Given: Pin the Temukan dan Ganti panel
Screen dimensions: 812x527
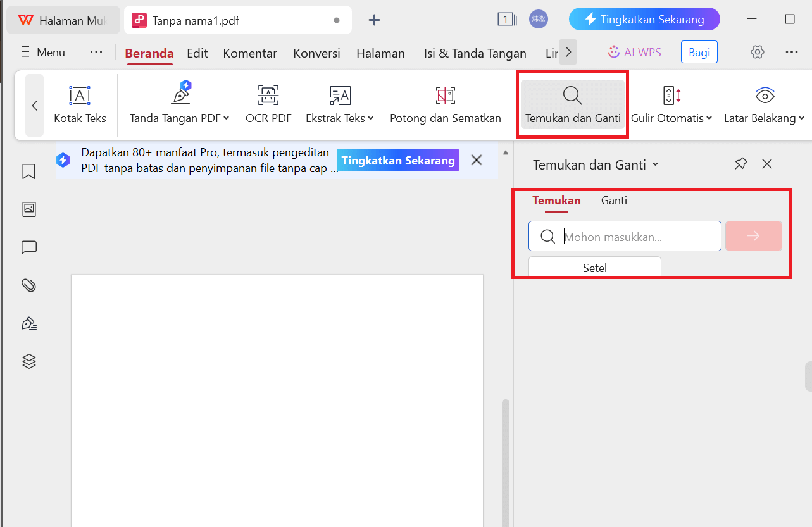Looking at the screenshot, I should pos(740,164).
